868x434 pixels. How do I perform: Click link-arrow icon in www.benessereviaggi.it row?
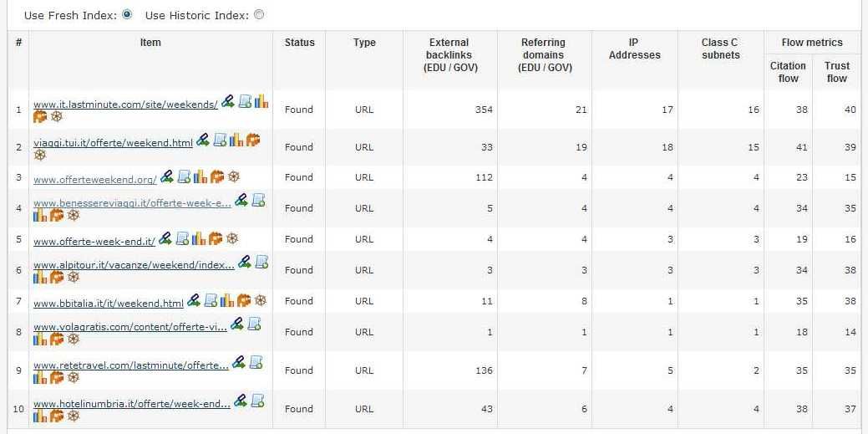(241, 200)
